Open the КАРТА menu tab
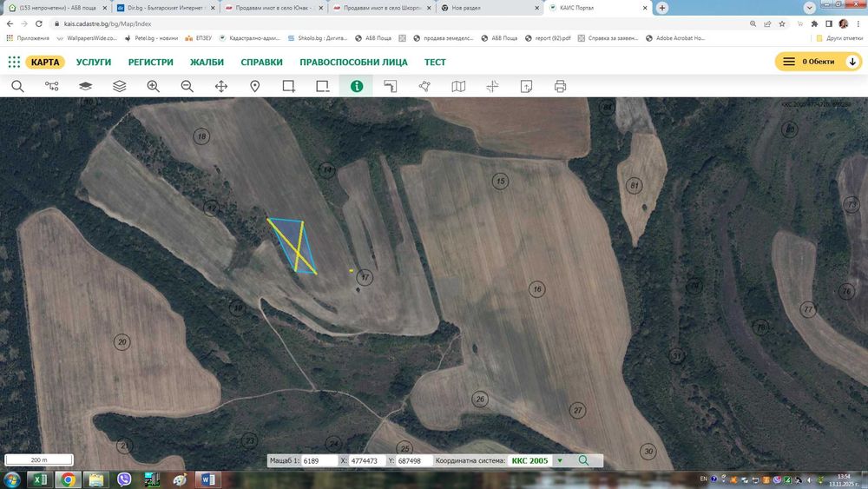The image size is (868, 489). click(x=45, y=62)
